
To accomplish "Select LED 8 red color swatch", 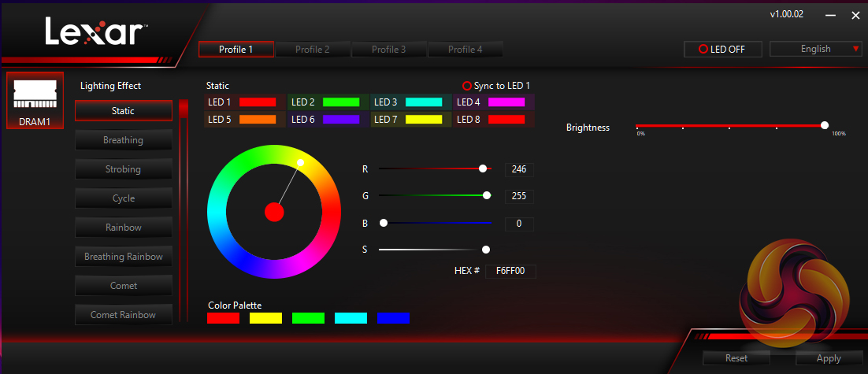I will point(506,120).
